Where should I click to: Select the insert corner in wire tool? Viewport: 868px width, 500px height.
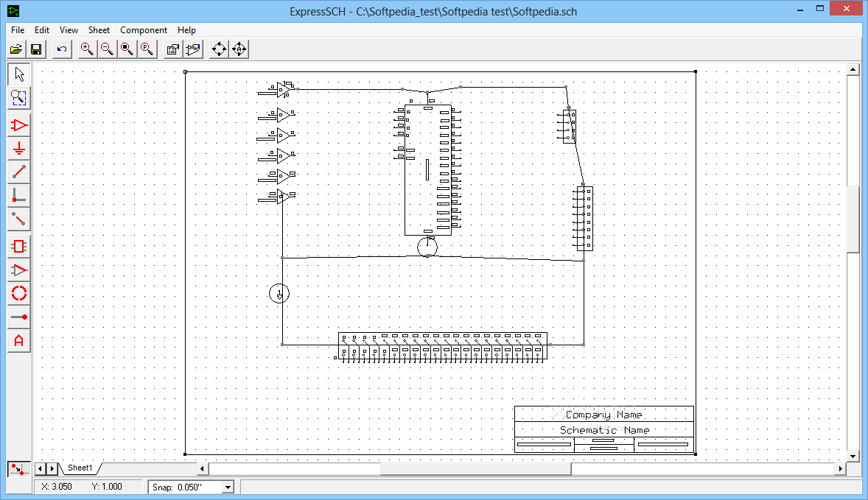[x=19, y=196]
